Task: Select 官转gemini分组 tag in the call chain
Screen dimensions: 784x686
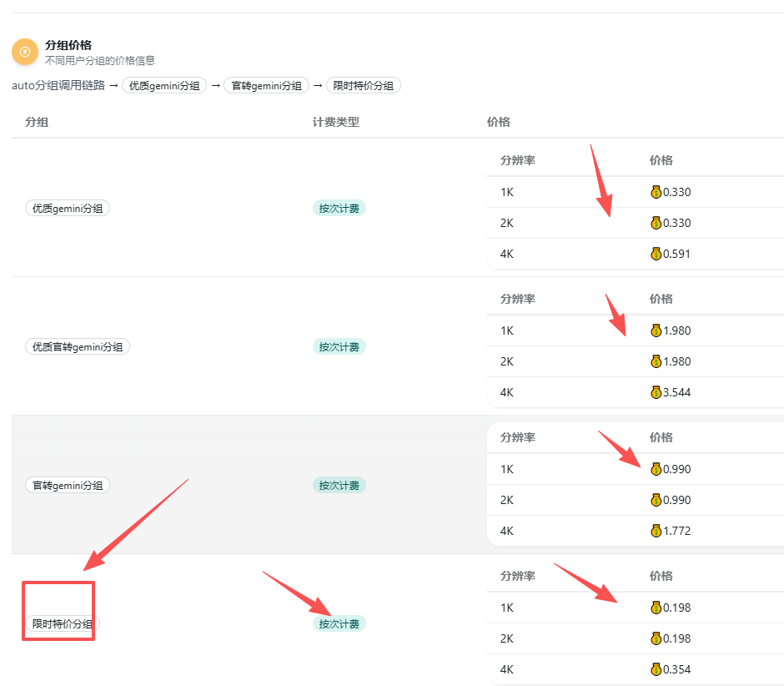Action: tap(266, 85)
